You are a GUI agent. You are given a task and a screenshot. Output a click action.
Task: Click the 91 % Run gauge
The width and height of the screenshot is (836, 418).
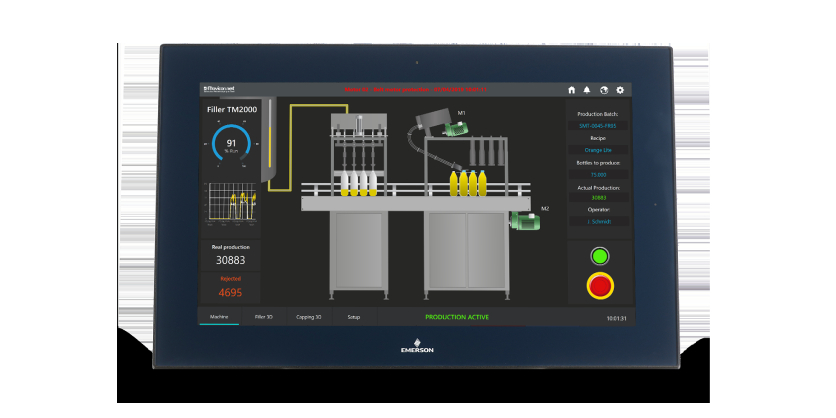tap(231, 144)
